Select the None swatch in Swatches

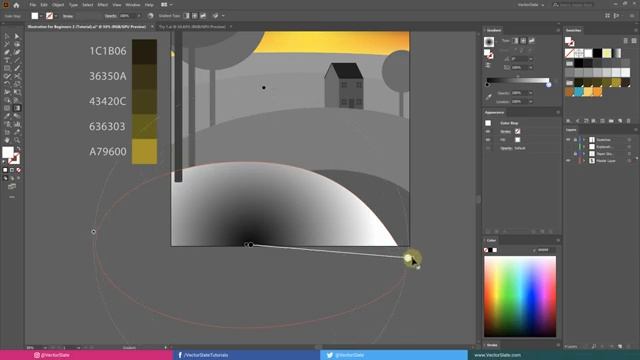click(569, 53)
